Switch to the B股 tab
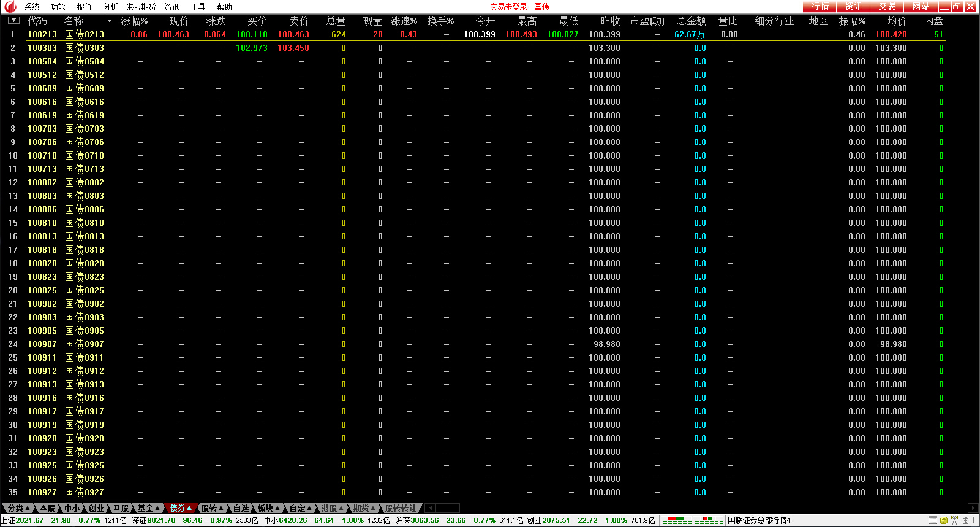The width and height of the screenshot is (980, 527). tap(121, 508)
